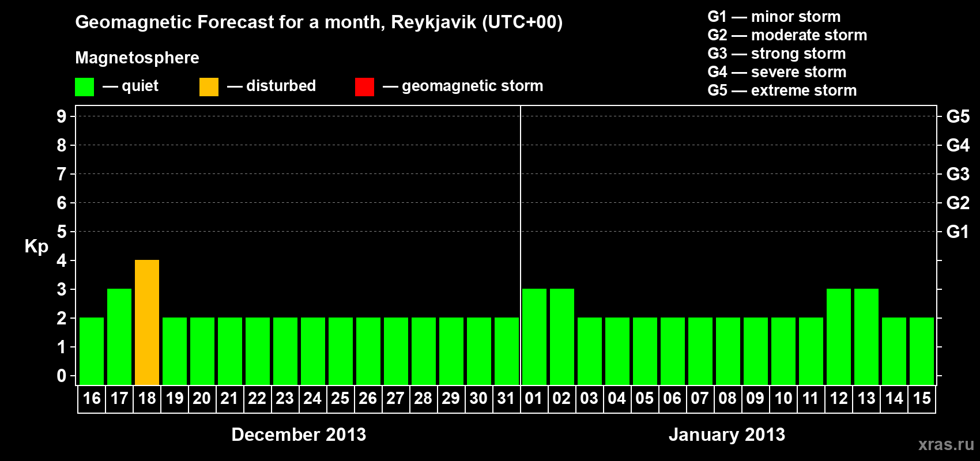
Task: Click the 'December 2013' month label
Action: click(x=299, y=434)
